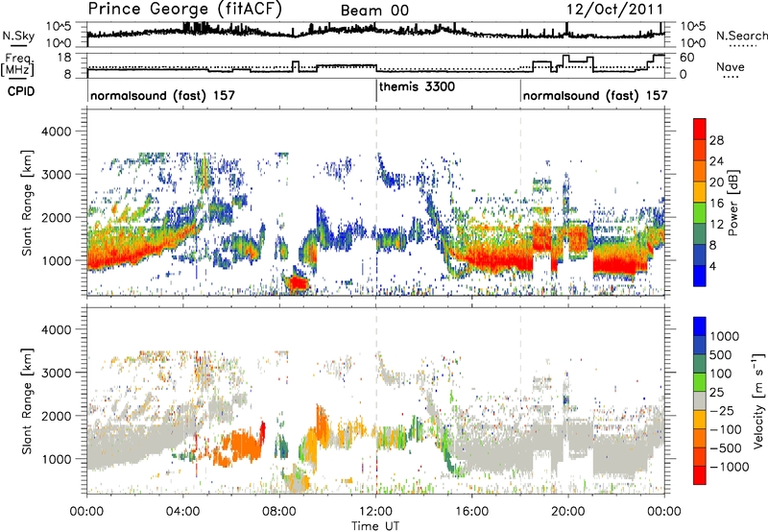The width and height of the screenshot is (768, 532).
Task: Click the yellow segment of the power color bar
Action: (x=700, y=191)
